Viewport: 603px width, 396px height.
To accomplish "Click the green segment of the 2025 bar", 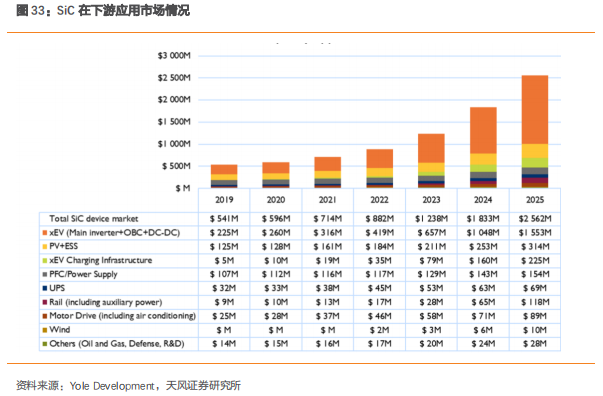I will (535, 163).
